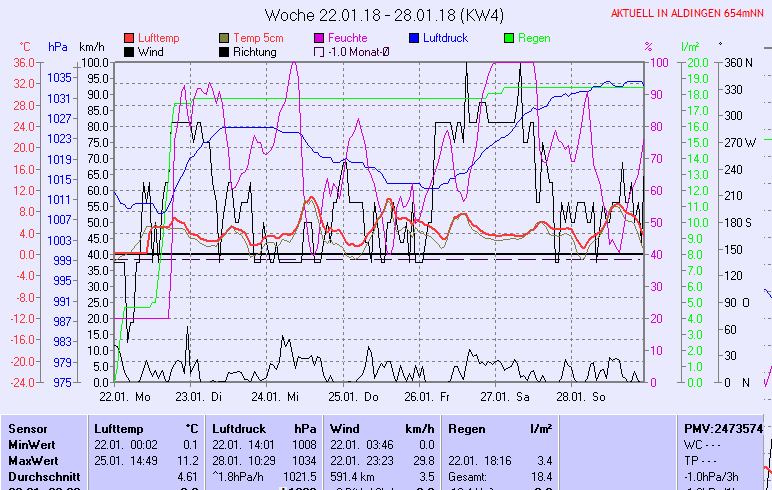Screen dimensions: 772x490
Task: Click the 23.01. Di date marker
Action: pos(206,397)
